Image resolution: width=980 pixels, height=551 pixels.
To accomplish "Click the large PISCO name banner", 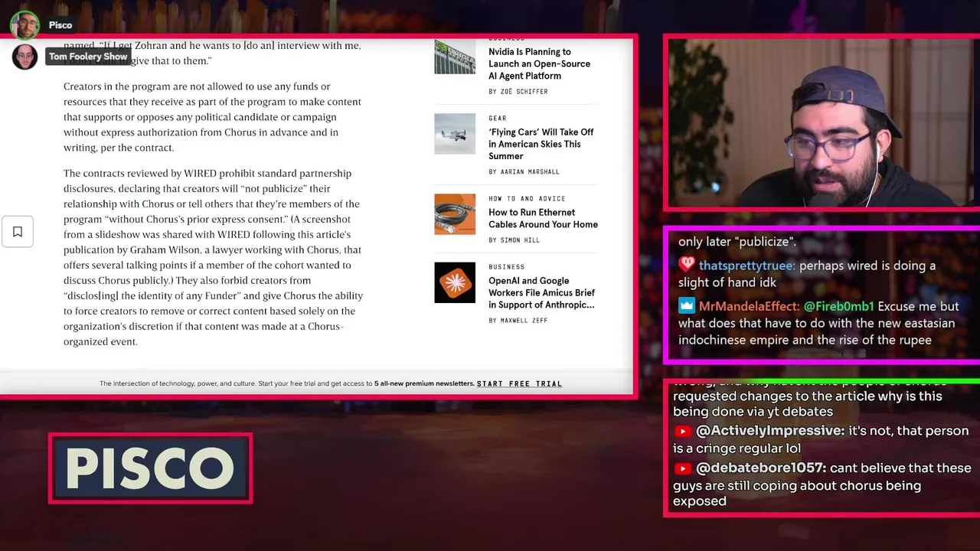I will (x=150, y=468).
